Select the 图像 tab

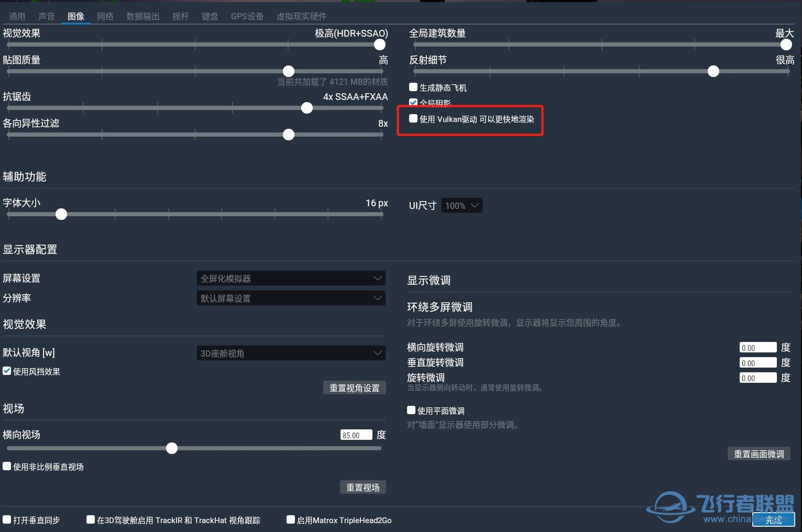tap(75, 16)
